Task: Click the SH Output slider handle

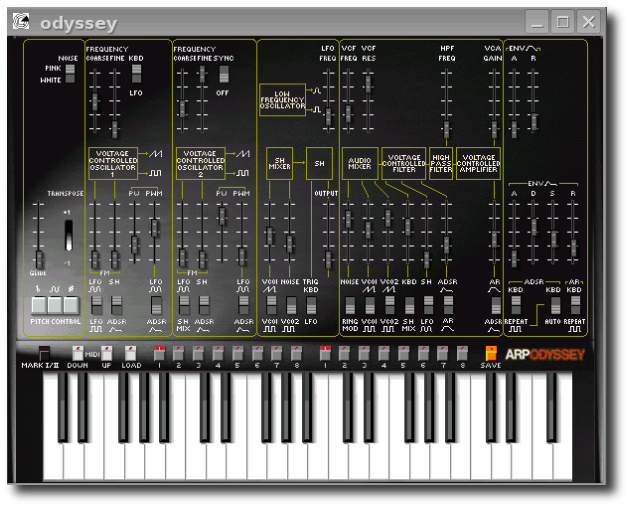Action: (328, 260)
